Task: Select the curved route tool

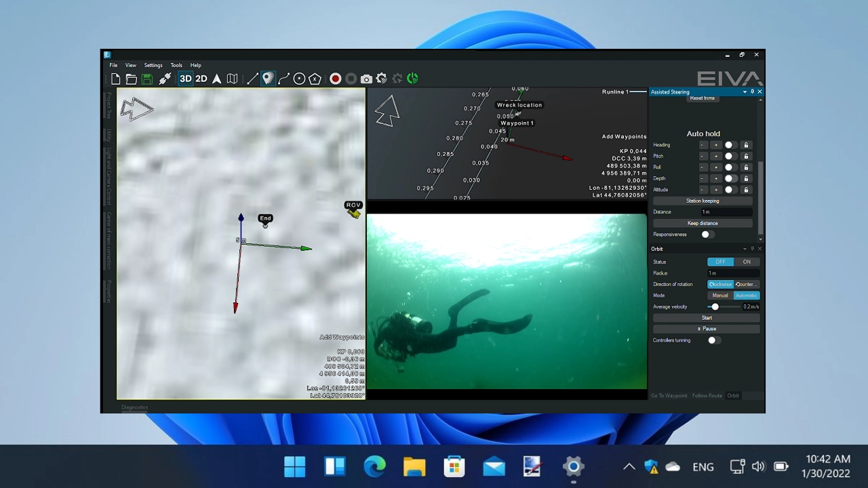Action: click(x=283, y=79)
